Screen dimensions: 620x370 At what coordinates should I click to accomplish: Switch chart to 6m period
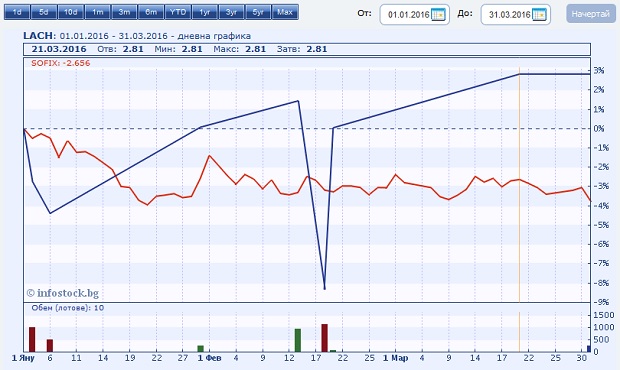151,12
